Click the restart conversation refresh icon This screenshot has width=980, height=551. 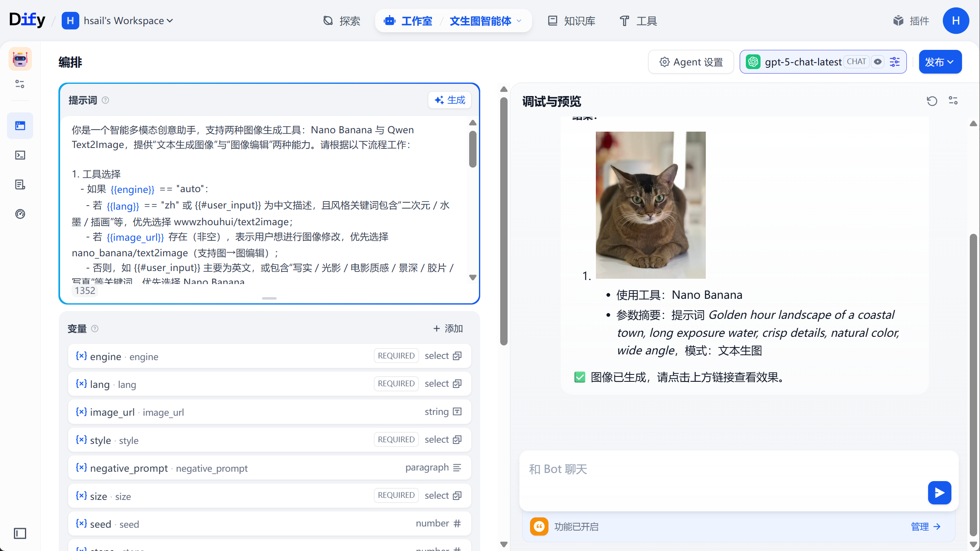[x=931, y=101]
